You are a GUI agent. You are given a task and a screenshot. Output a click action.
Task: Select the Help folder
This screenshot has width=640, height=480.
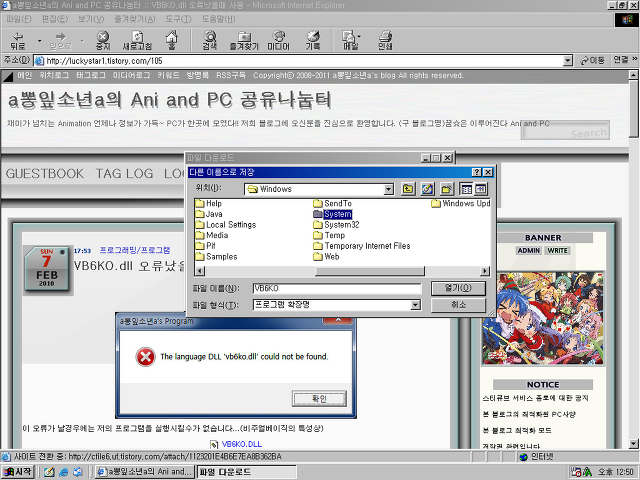[209, 203]
